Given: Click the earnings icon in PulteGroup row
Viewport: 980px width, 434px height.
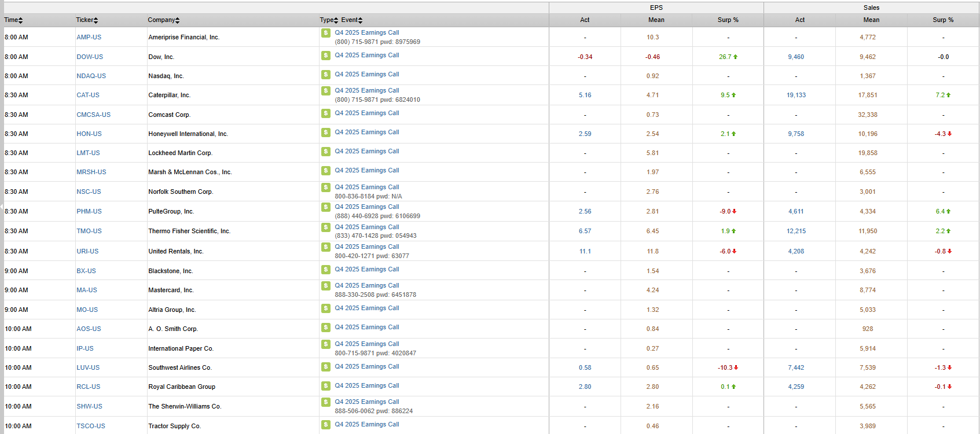Looking at the screenshot, I should [x=326, y=207].
